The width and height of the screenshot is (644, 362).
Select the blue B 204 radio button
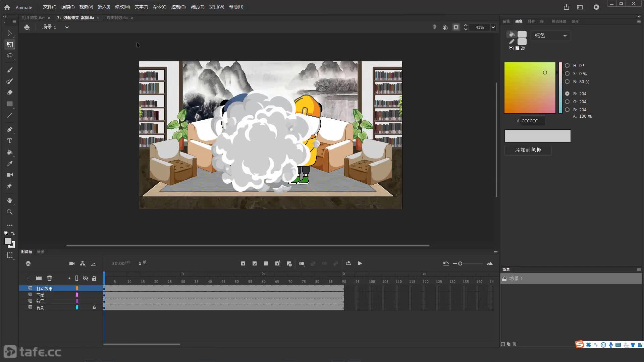(567, 110)
